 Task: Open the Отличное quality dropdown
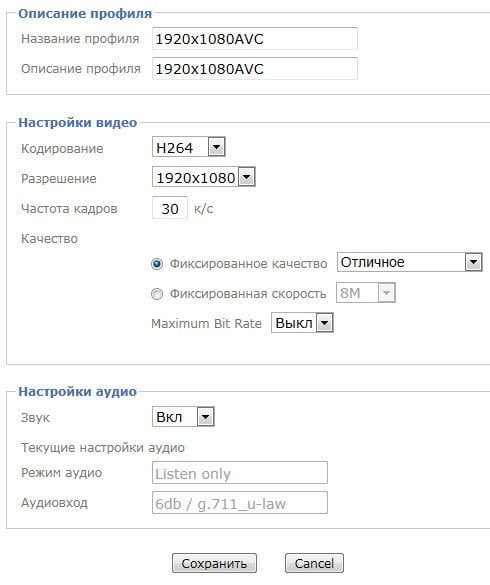tap(409, 262)
